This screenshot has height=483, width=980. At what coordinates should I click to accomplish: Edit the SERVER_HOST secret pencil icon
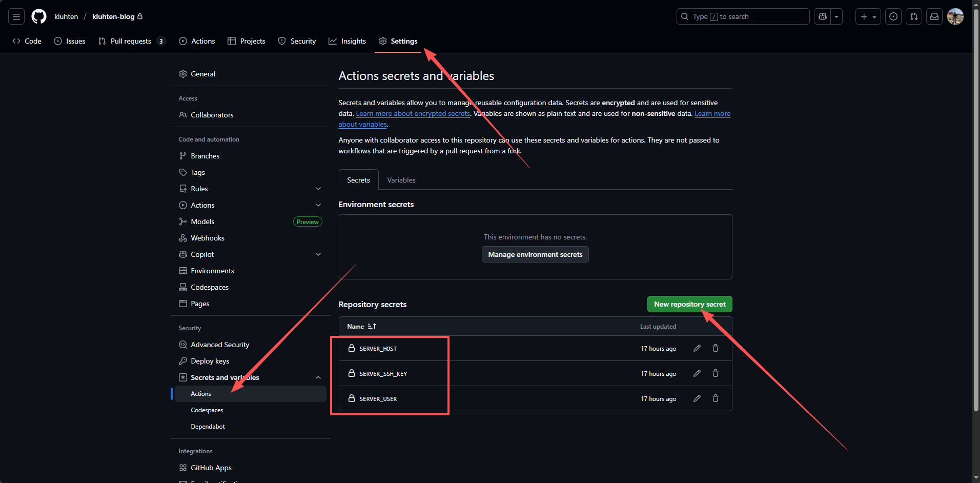pyautogui.click(x=697, y=348)
